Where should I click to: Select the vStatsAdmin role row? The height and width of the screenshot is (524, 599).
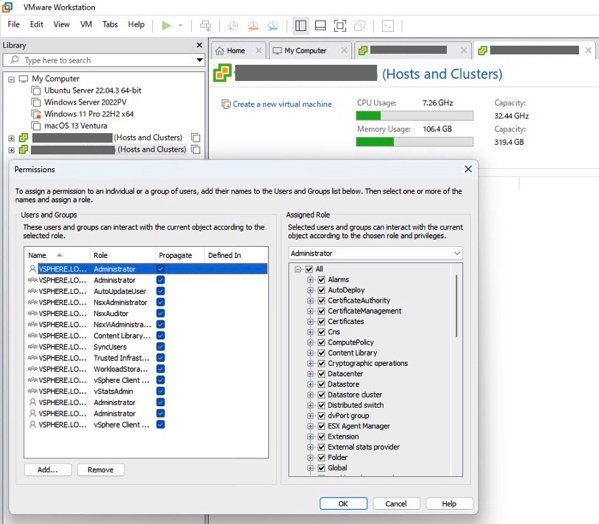tap(146, 391)
